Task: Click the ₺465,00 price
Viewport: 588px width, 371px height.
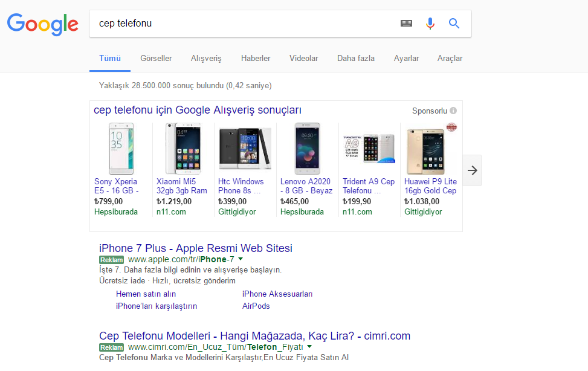Action: pos(294,201)
